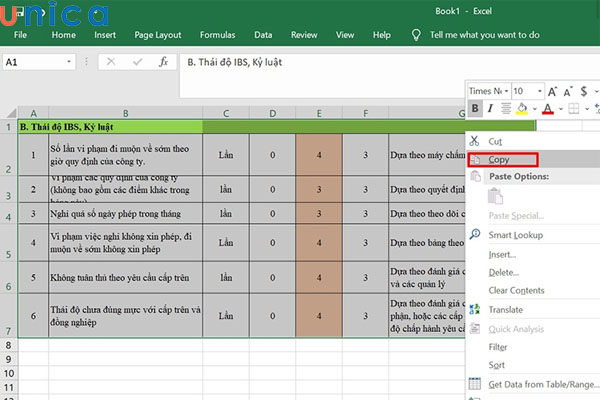This screenshot has height=400, width=600.
Task: Choose Copy from the context menu
Action: 500,160
